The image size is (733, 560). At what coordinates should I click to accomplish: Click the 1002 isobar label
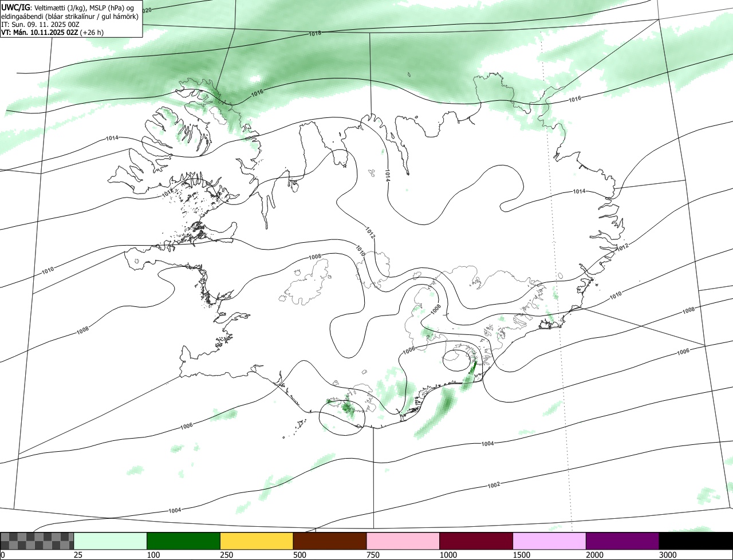click(x=494, y=485)
